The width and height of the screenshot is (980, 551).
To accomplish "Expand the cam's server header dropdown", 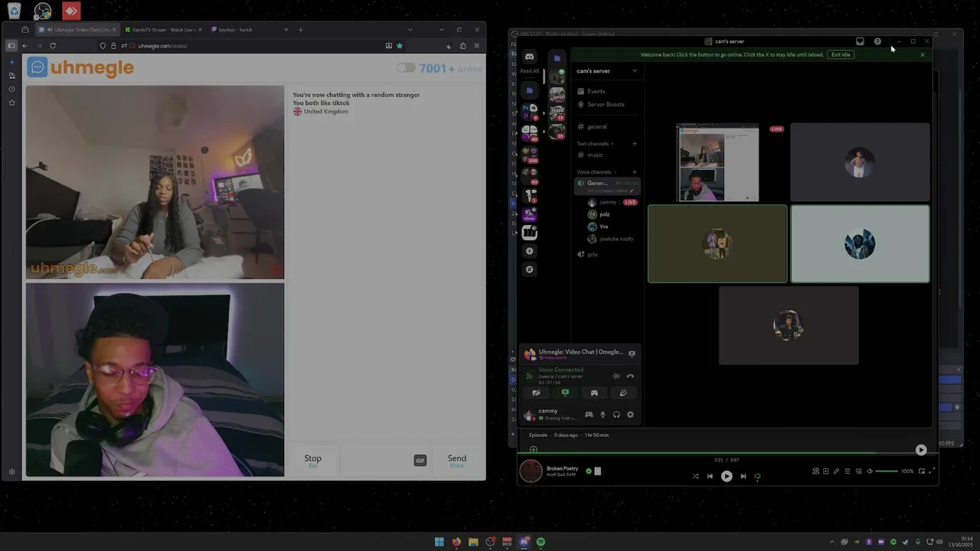I will point(634,71).
